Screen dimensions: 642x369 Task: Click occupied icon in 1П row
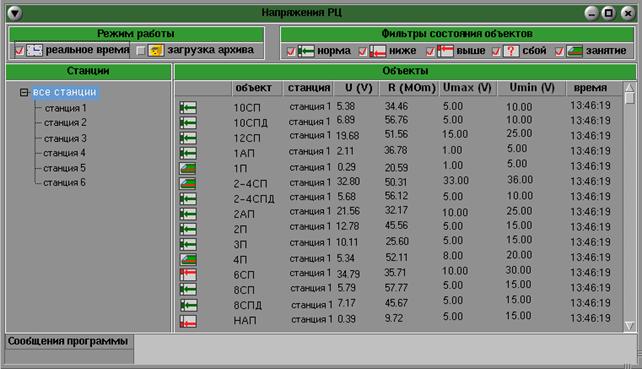[188, 168]
